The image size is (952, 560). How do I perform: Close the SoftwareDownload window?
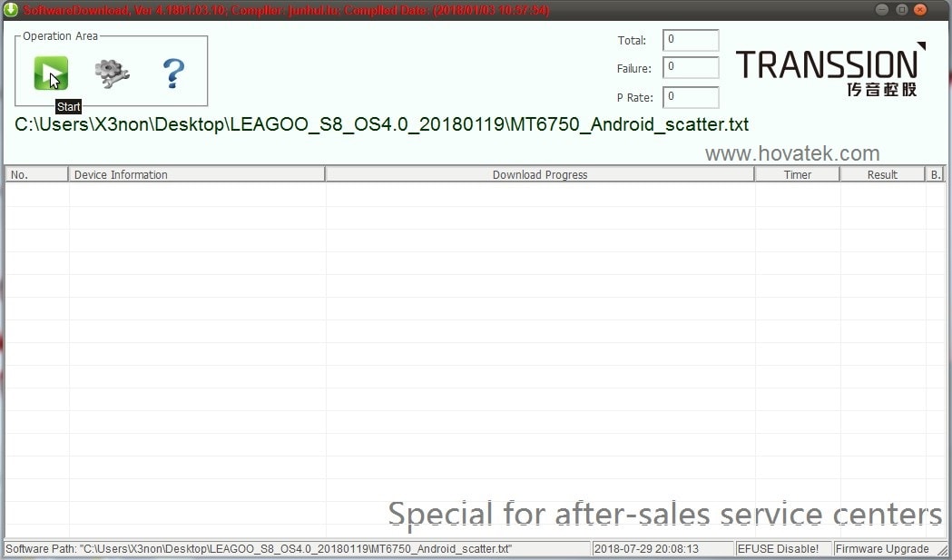click(x=920, y=10)
